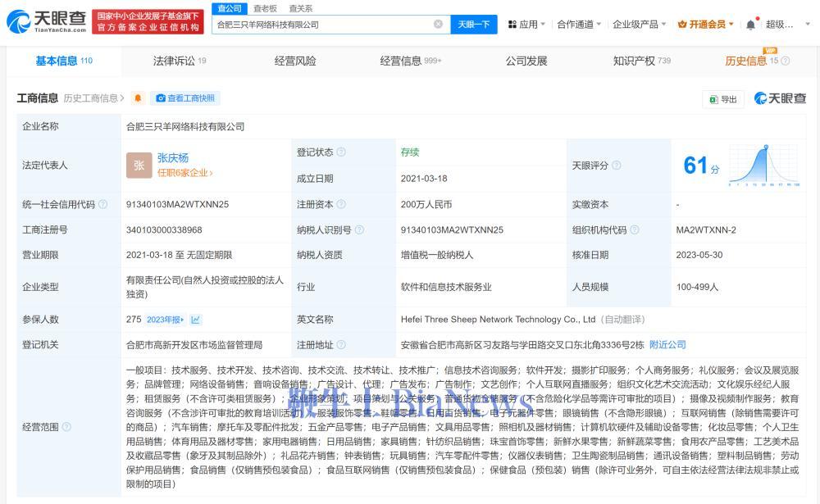The image size is (820, 504).
Task: Click inside the company search input field
Action: tap(328, 25)
